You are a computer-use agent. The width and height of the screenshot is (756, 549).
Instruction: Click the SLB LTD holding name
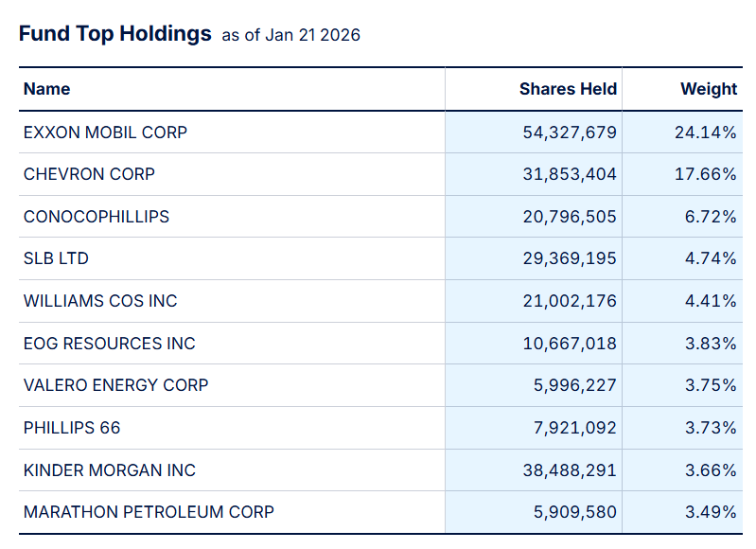(x=56, y=258)
